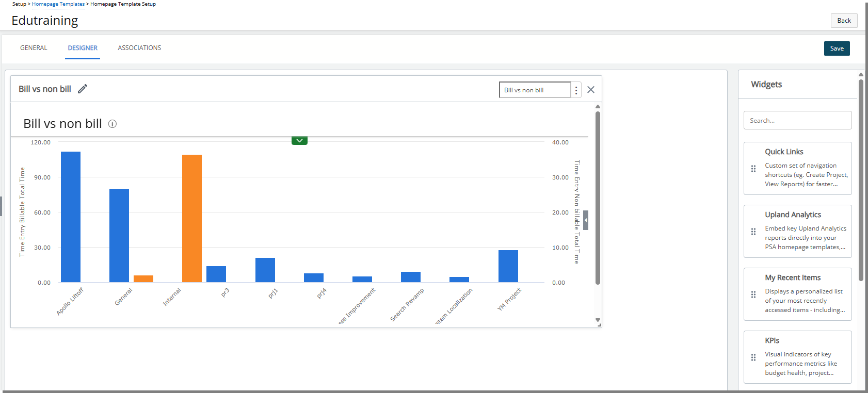Click the prj1 blue bar
The image size is (868, 393).
point(265,270)
